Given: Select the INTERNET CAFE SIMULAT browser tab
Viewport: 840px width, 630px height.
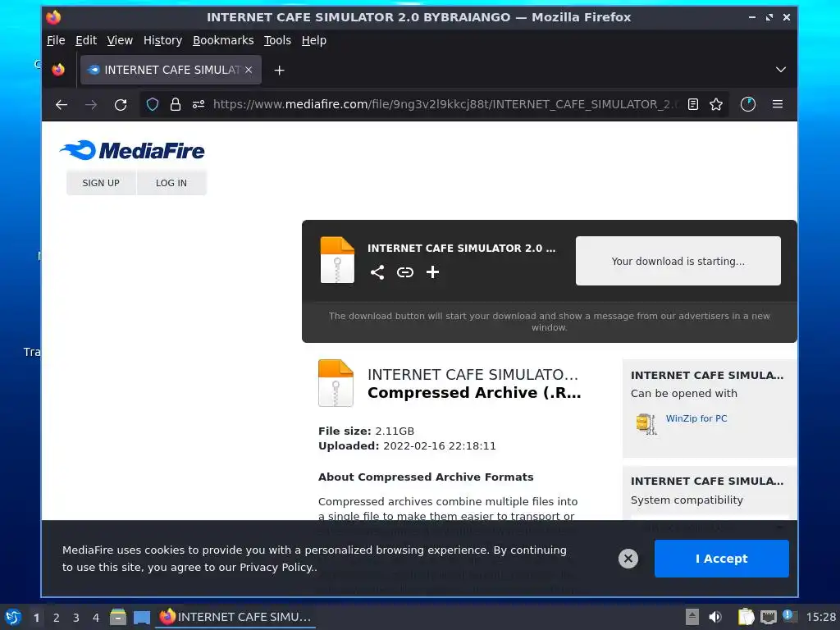Looking at the screenshot, I should [171, 71].
